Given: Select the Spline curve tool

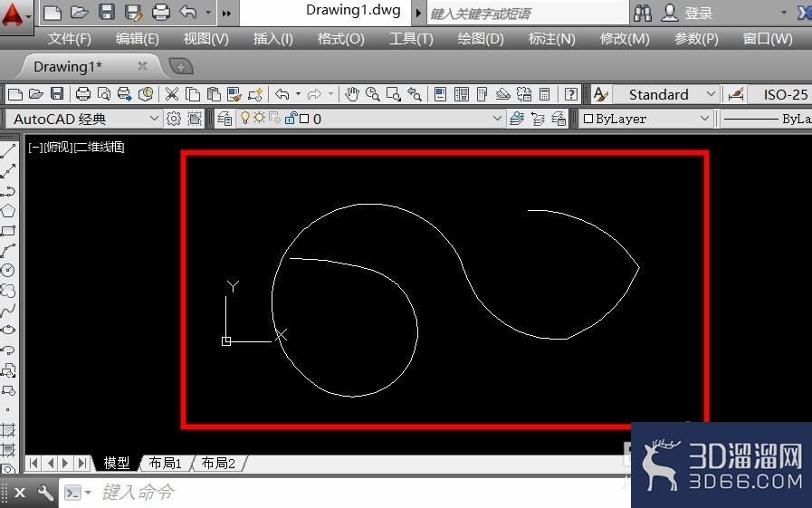Looking at the screenshot, I should (x=8, y=310).
